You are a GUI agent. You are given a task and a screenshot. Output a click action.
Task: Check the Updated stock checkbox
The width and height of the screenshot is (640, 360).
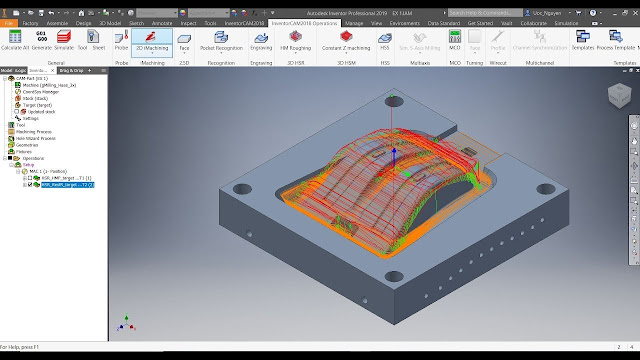pos(17,111)
